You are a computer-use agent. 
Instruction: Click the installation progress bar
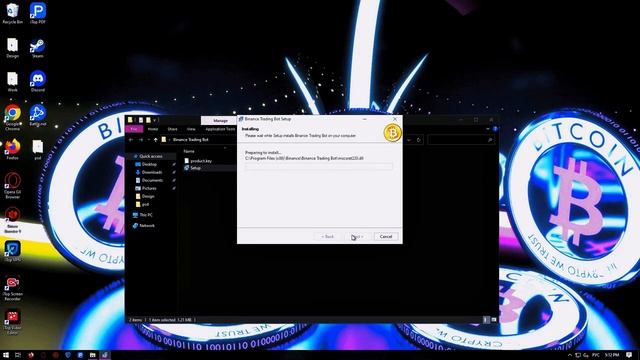point(319,166)
